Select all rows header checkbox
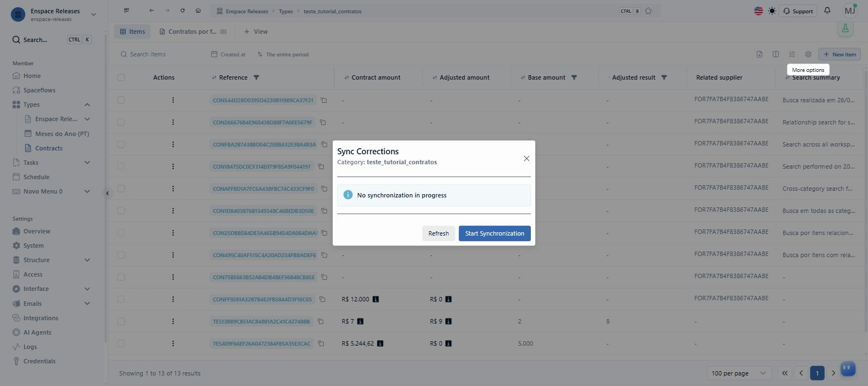This screenshot has width=868, height=386. [121, 77]
